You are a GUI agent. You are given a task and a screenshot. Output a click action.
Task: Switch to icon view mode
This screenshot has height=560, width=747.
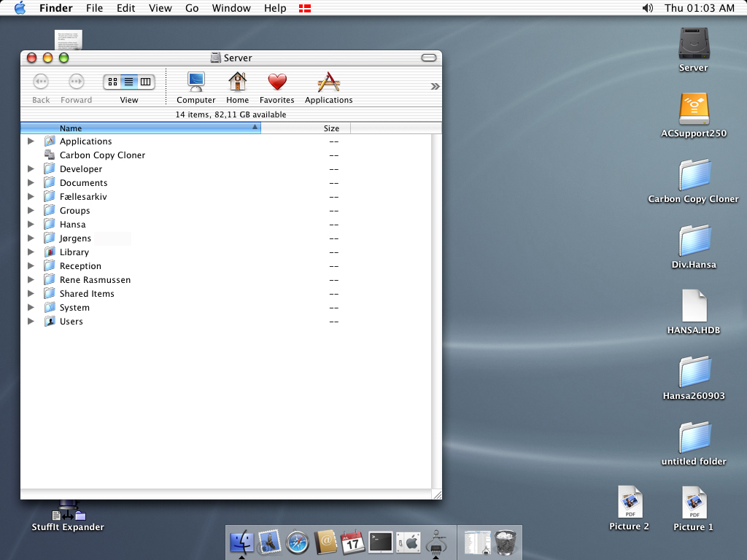[x=112, y=82]
